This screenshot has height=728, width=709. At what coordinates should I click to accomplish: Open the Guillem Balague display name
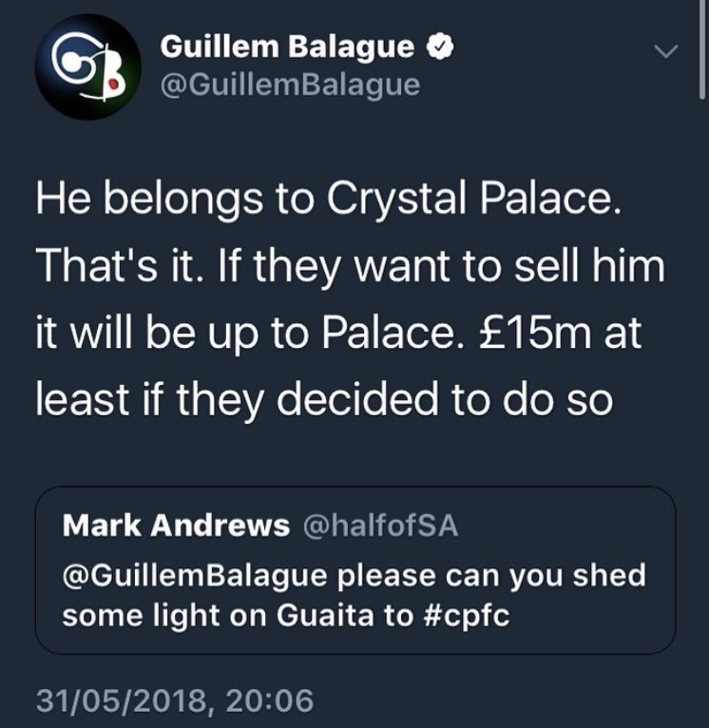(x=288, y=46)
